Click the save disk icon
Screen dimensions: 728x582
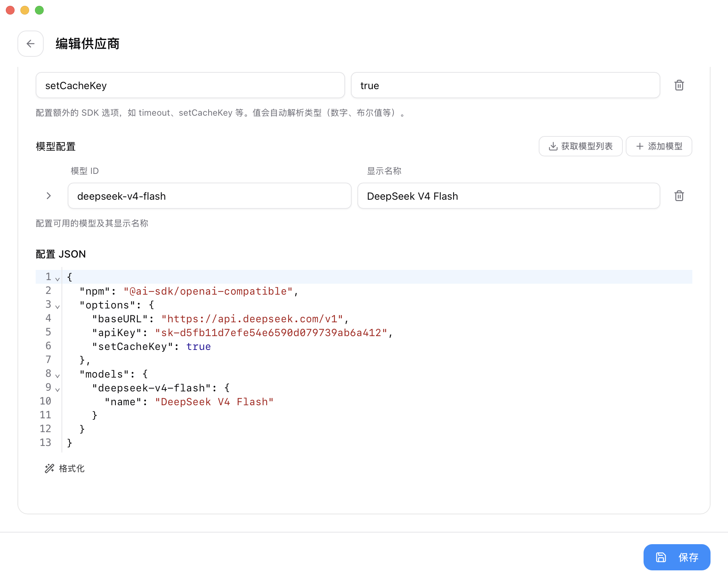(661, 557)
